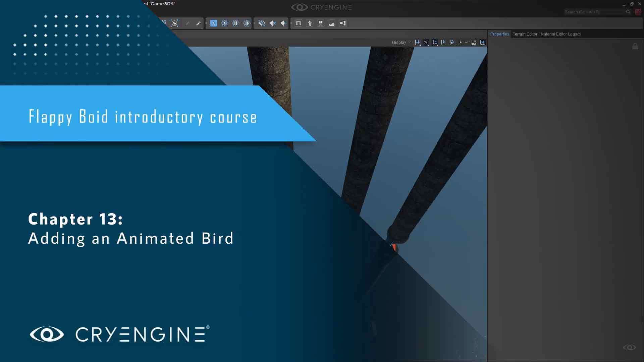Enable snap to grid in the viewport
The width and height of the screenshot is (644, 362).
[417, 43]
